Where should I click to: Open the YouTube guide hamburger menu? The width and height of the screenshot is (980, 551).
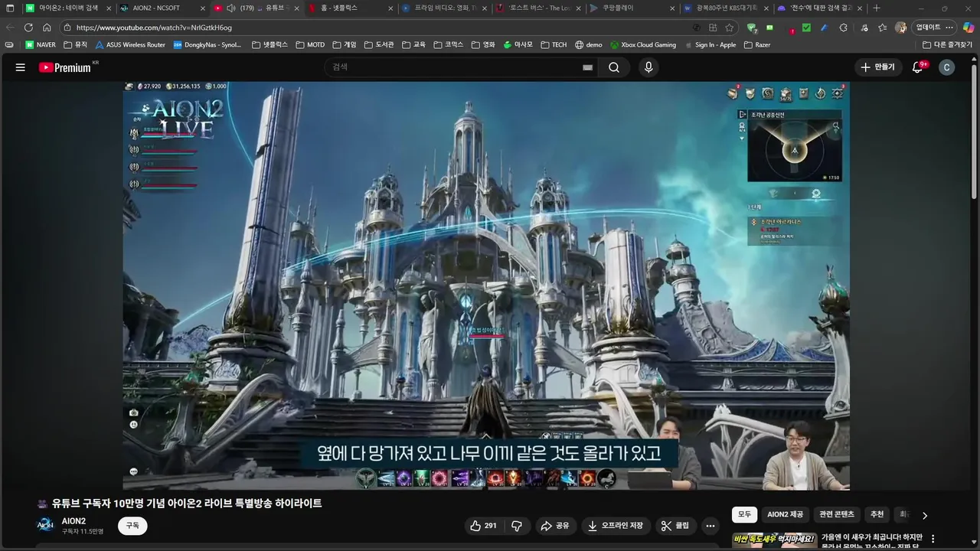pyautogui.click(x=21, y=67)
